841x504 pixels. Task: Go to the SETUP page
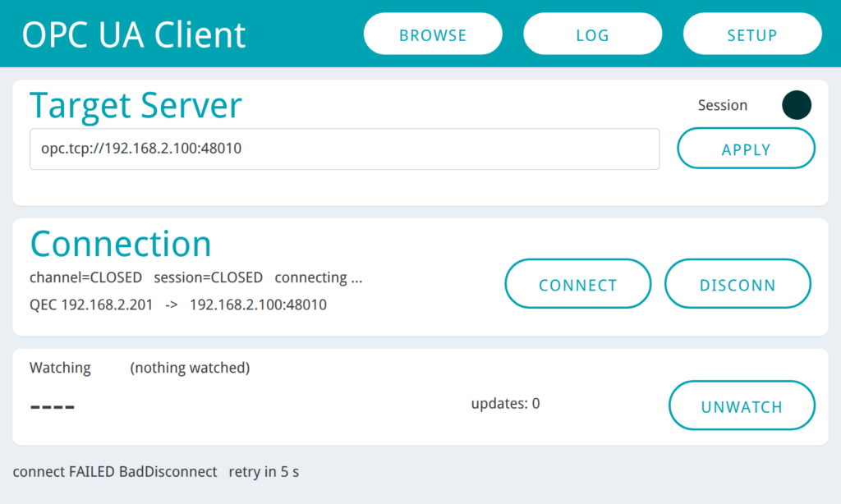[x=752, y=34]
